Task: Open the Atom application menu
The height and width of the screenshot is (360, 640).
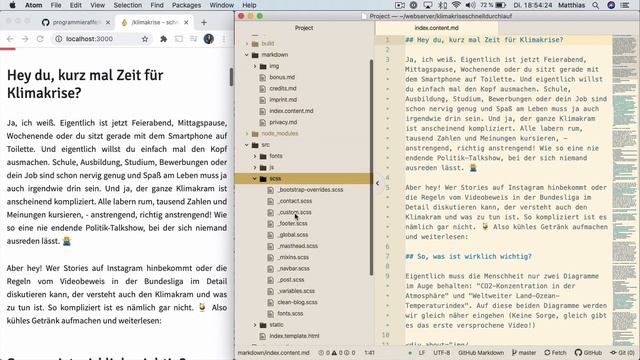Action: point(33,5)
